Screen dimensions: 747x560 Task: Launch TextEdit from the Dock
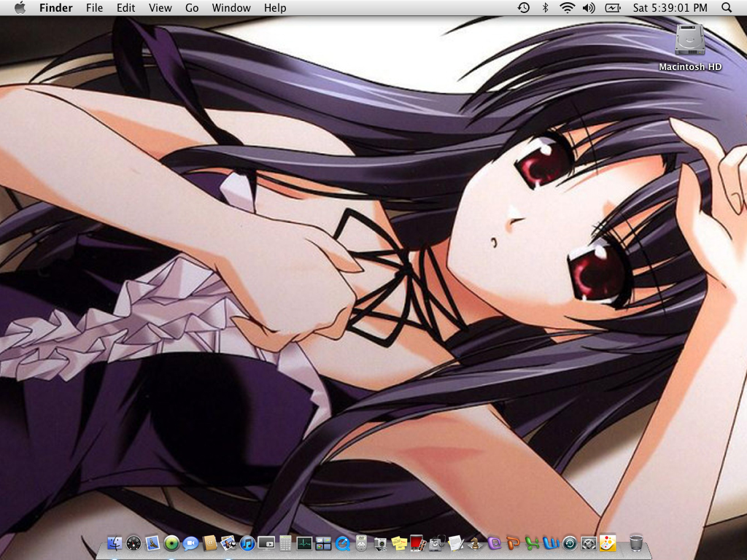click(x=455, y=542)
